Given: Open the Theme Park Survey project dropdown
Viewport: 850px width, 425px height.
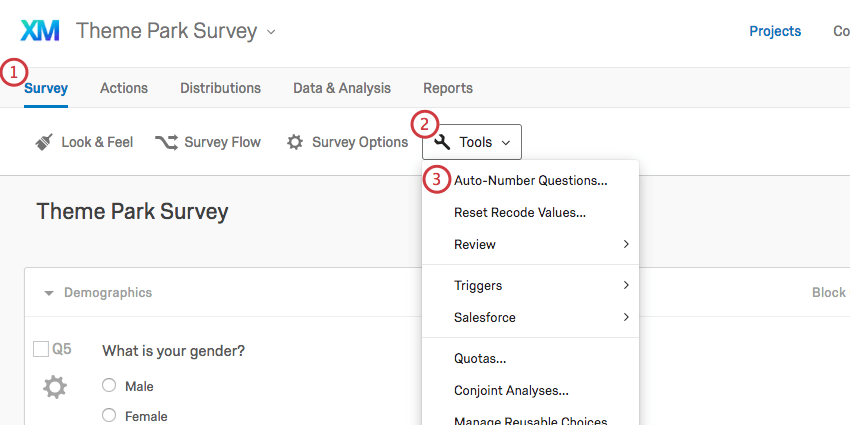Looking at the screenshot, I should pos(271,32).
